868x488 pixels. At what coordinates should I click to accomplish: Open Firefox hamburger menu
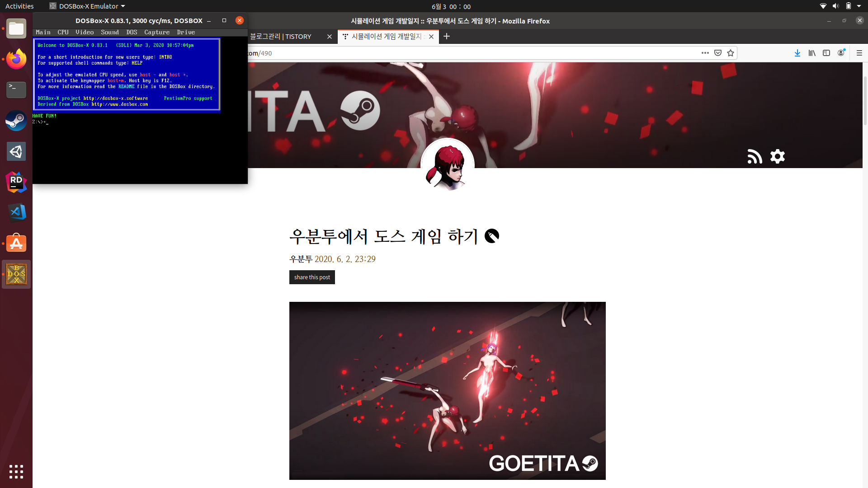click(x=859, y=53)
